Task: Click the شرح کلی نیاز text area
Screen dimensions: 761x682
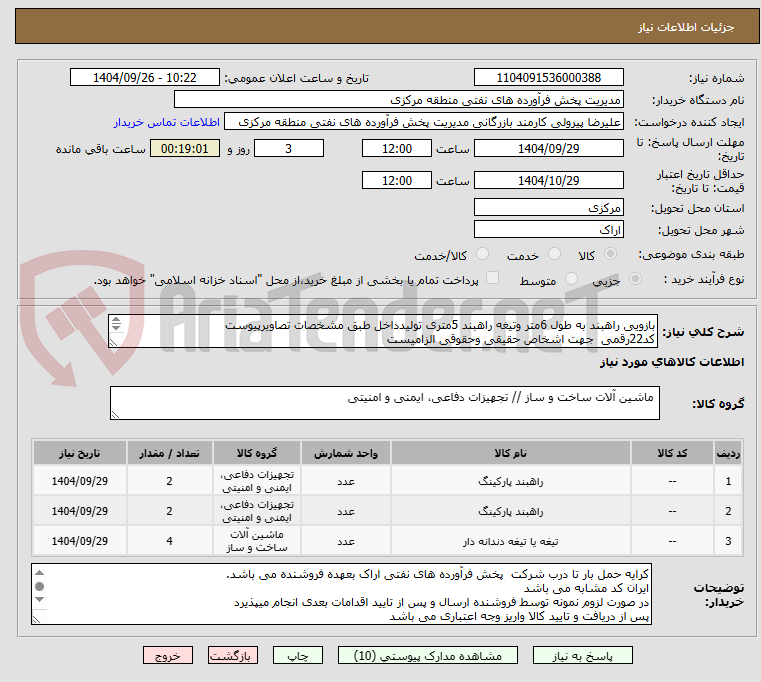Action: [x=383, y=332]
